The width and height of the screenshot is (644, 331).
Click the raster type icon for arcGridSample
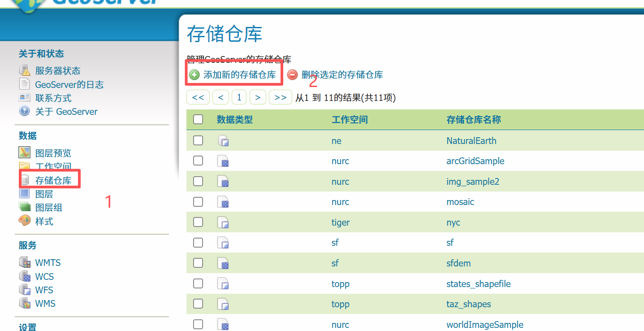(223, 161)
